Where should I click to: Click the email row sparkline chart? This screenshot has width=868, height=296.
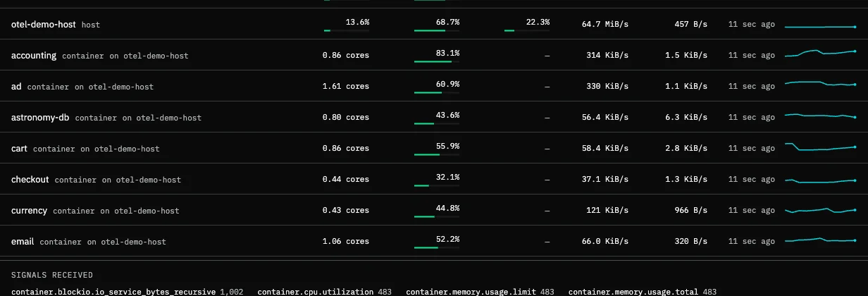click(820, 240)
